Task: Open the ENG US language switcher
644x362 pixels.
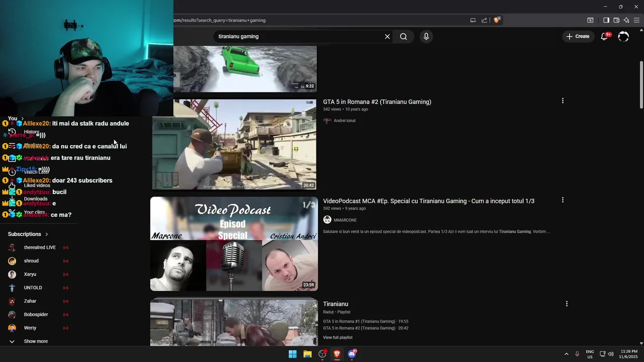Action: [x=590, y=354]
